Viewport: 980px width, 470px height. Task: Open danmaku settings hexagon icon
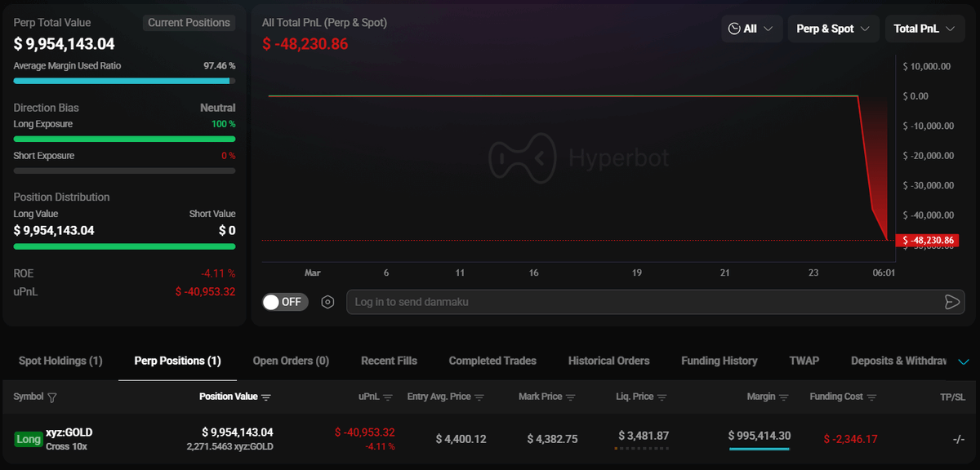tap(327, 302)
